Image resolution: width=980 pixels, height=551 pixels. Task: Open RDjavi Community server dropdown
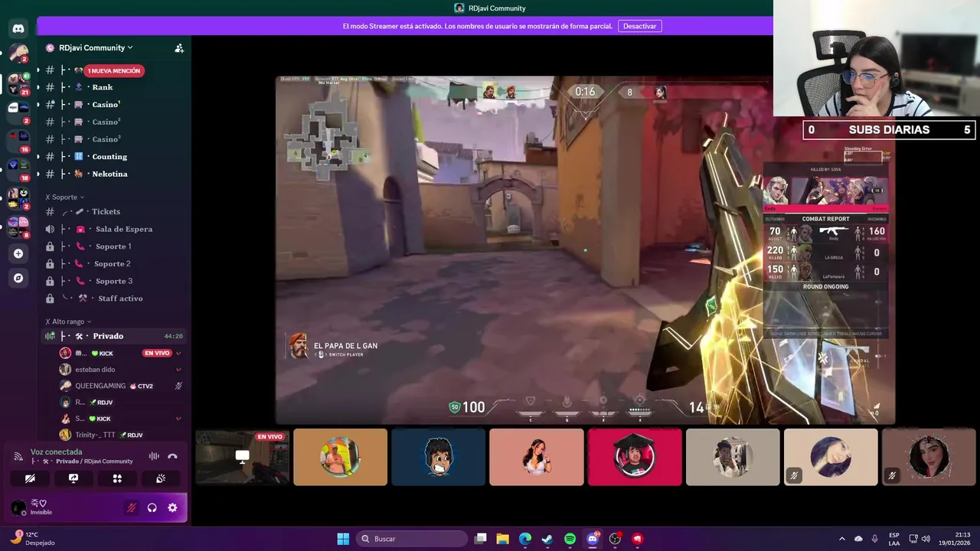click(x=96, y=47)
